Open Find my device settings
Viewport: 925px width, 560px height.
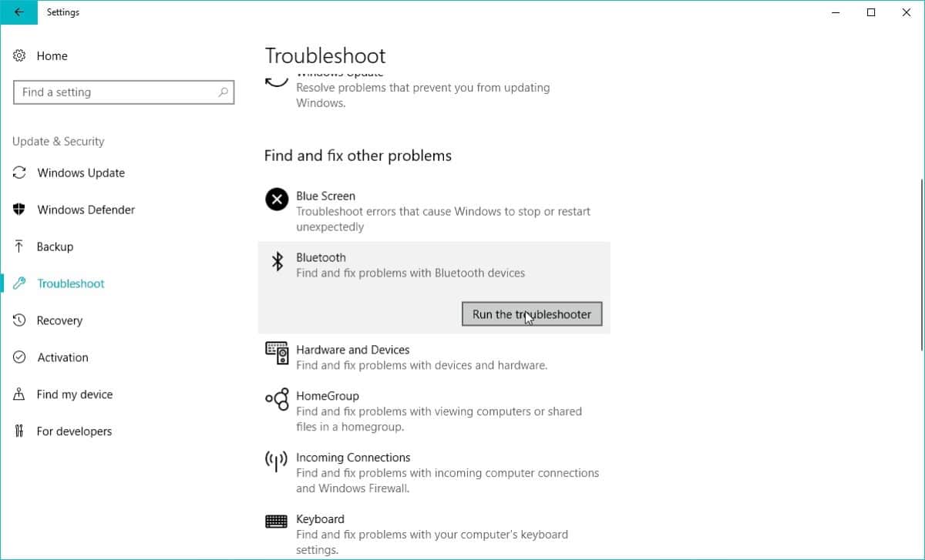pyautogui.click(x=75, y=394)
